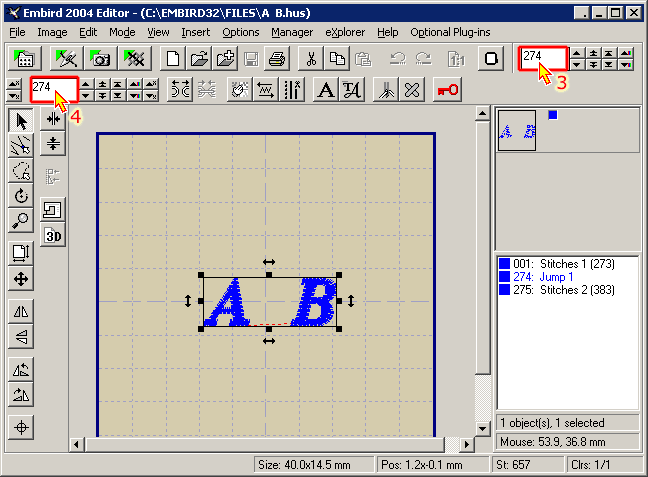The height and width of the screenshot is (477, 648).
Task: Click the green-cornered camera icon
Action: coord(100,58)
